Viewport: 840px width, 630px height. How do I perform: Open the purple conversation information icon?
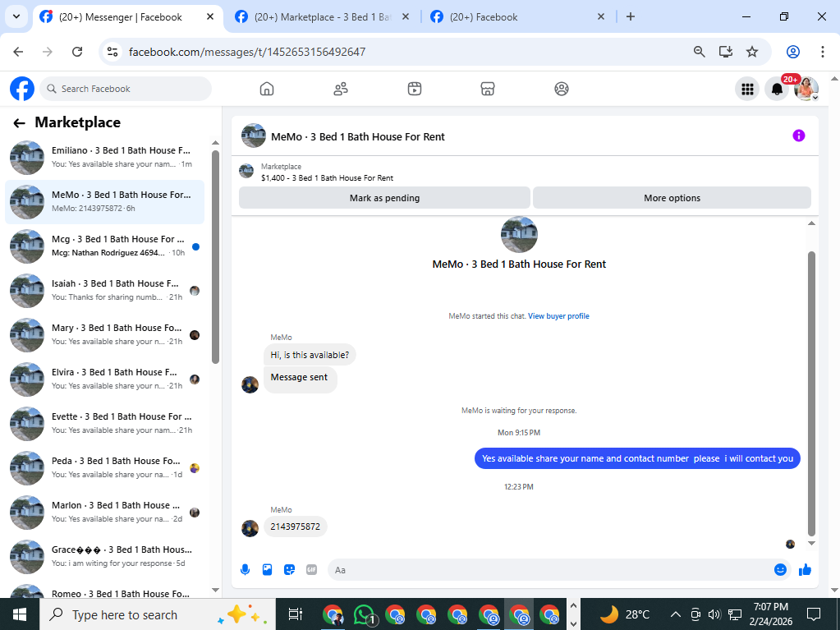(799, 136)
